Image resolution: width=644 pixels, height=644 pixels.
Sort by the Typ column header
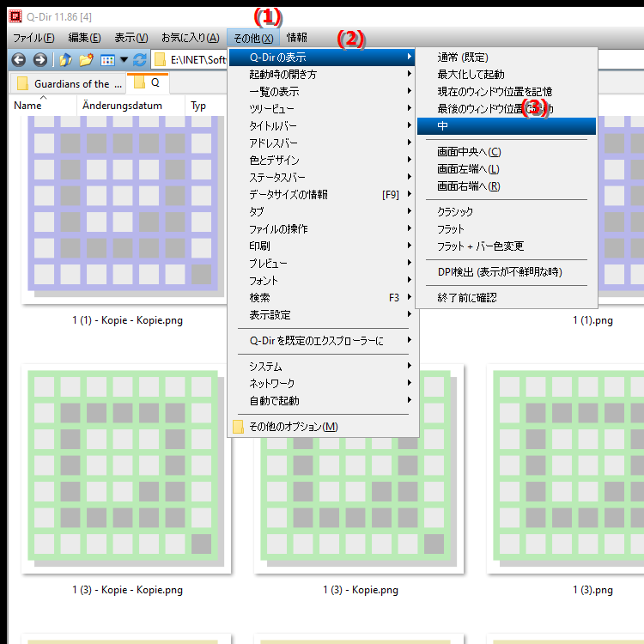(205, 106)
